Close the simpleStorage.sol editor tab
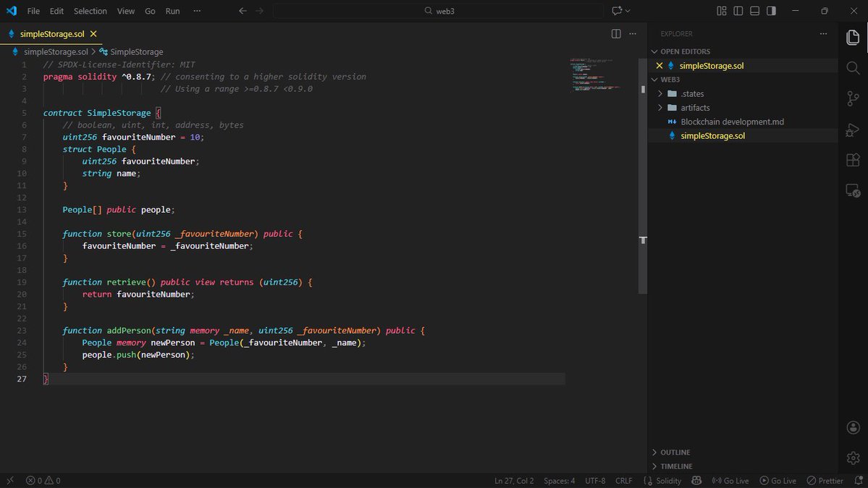868x488 pixels. 93,34
